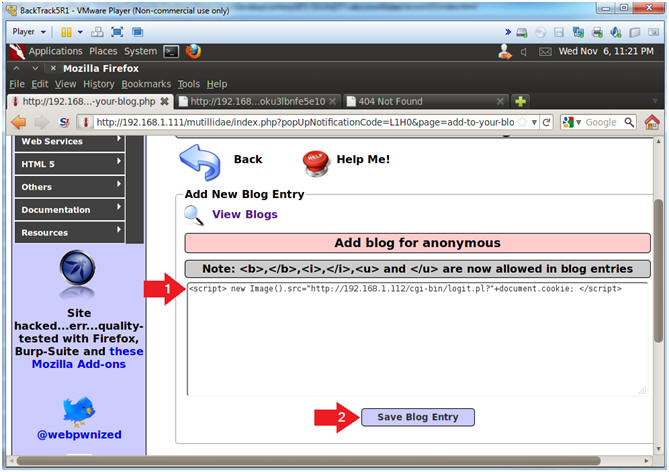Close the your-blog.php tab

[164, 102]
